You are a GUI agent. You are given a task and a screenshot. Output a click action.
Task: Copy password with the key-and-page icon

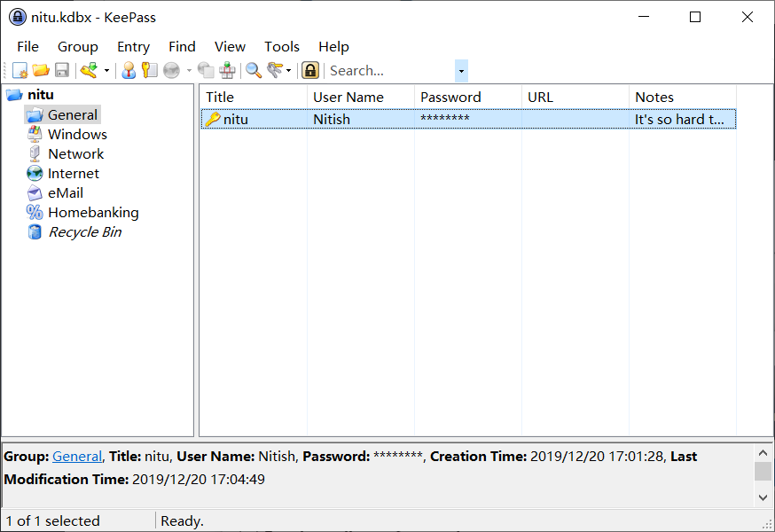tap(149, 71)
